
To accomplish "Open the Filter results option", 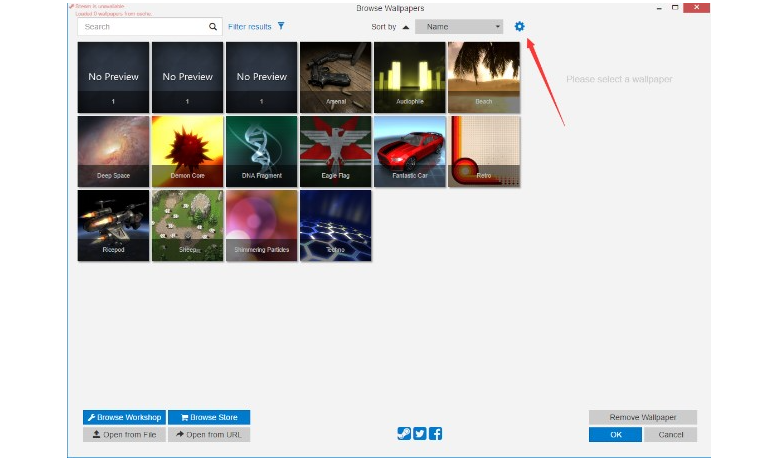I will coord(256,26).
